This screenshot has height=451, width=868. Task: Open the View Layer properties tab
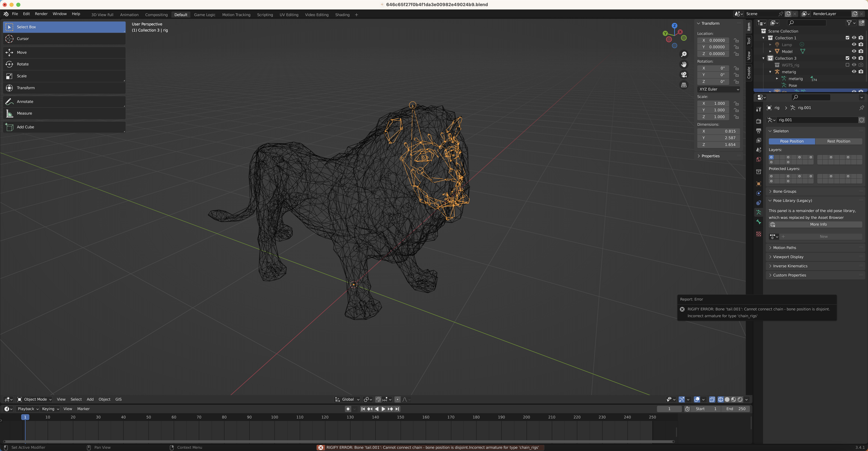point(758,140)
